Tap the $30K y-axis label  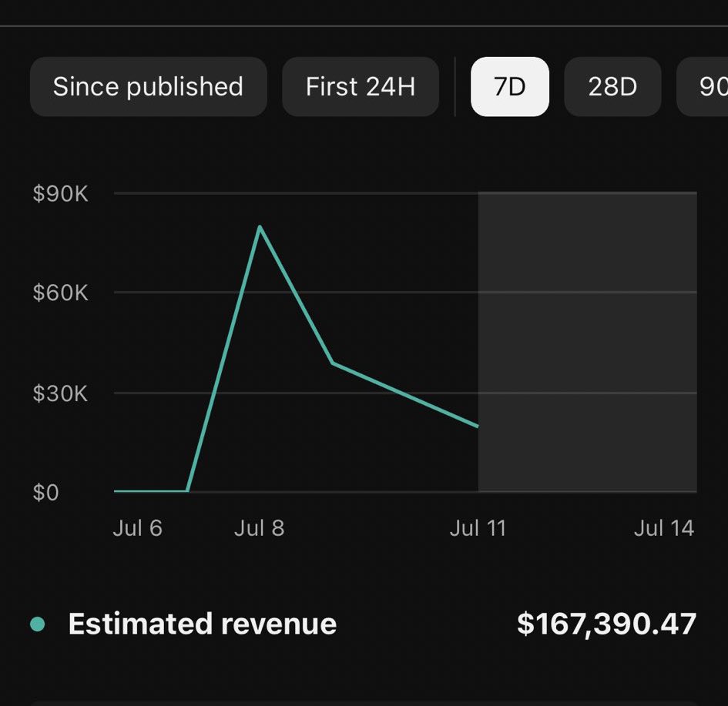60,393
